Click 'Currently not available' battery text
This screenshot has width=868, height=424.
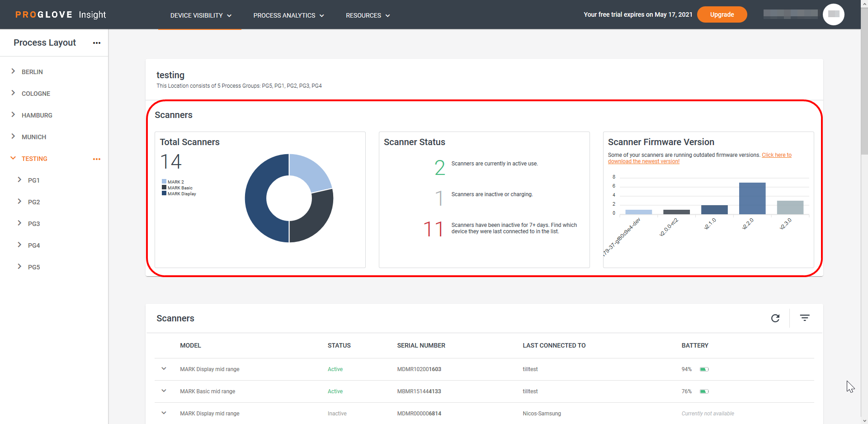(x=708, y=414)
